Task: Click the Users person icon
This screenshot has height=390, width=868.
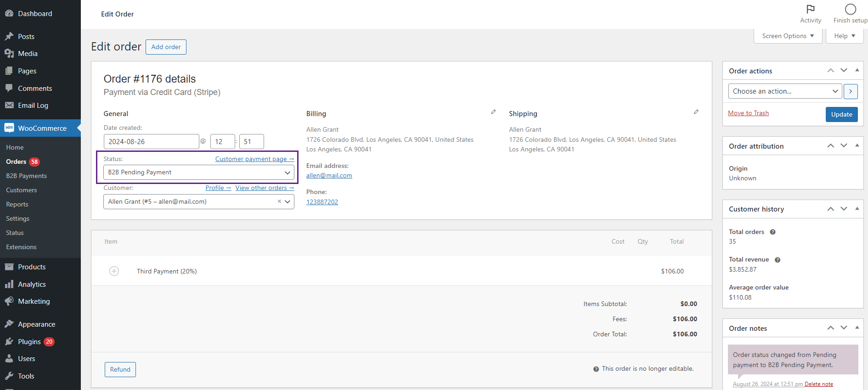Action: coord(9,358)
